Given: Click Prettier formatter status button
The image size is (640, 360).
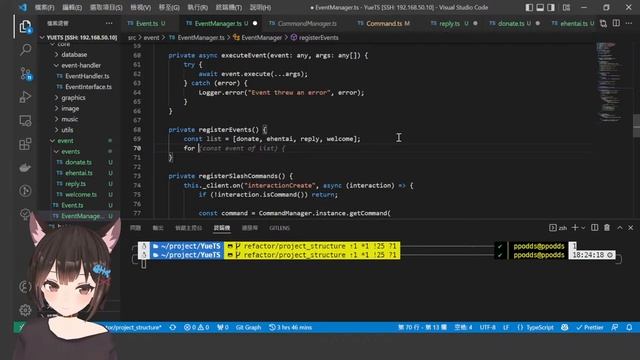Looking at the screenshot, I should [590, 327].
